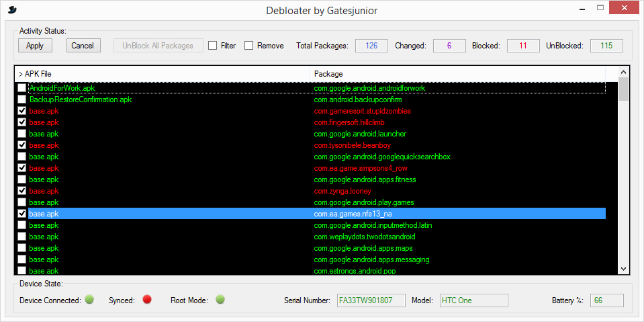Sort list by APK File column header
This screenshot has height=322, width=644.
pos(161,73)
